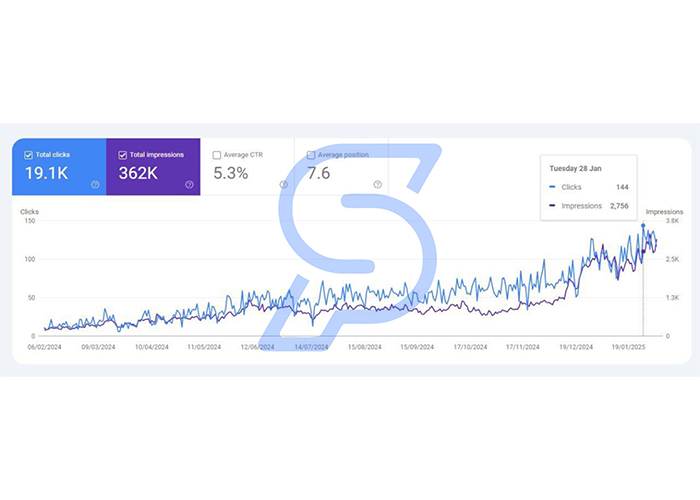
Task: Select the 7.6 Average position card
Action: [x=342, y=167]
